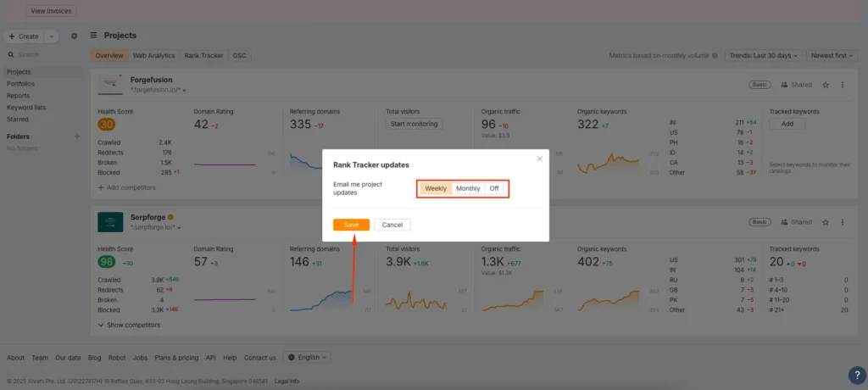Open the API footer link
868x390 pixels.
(x=211, y=358)
